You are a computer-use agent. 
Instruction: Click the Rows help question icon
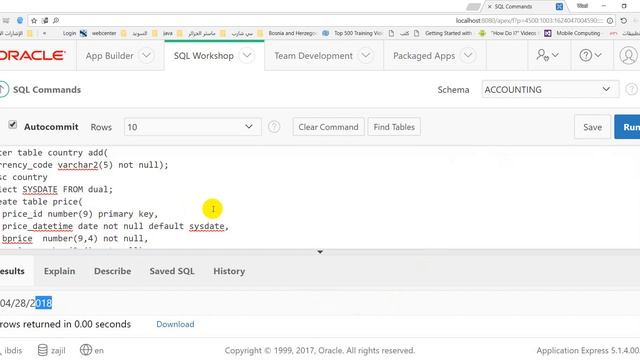tap(274, 127)
